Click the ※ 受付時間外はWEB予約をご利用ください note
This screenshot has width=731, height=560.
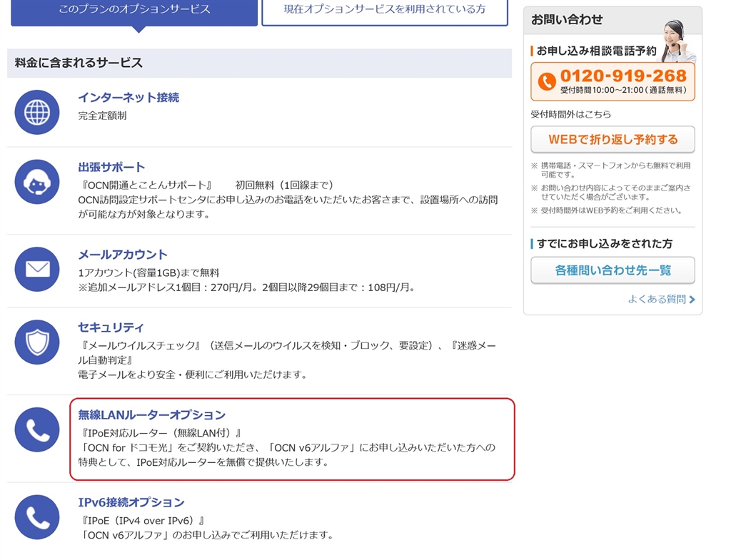click(607, 210)
